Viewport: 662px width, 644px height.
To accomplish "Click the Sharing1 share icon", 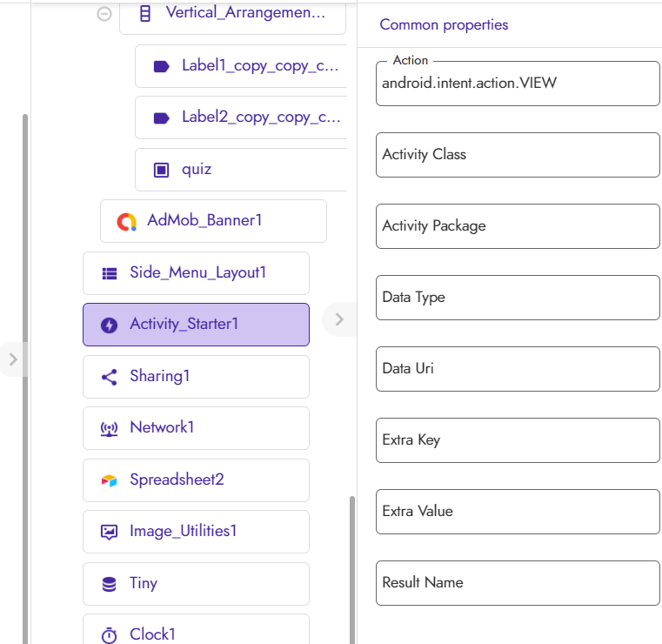I will click(110, 377).
